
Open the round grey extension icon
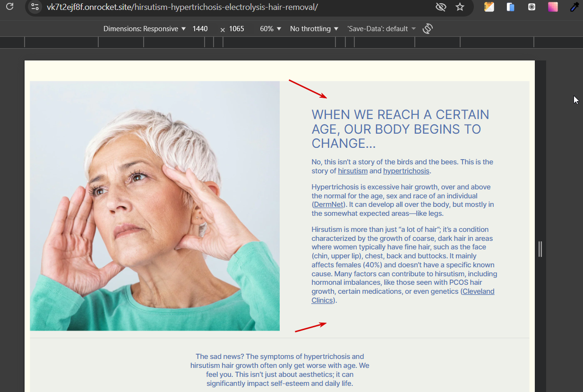[532, 7]
